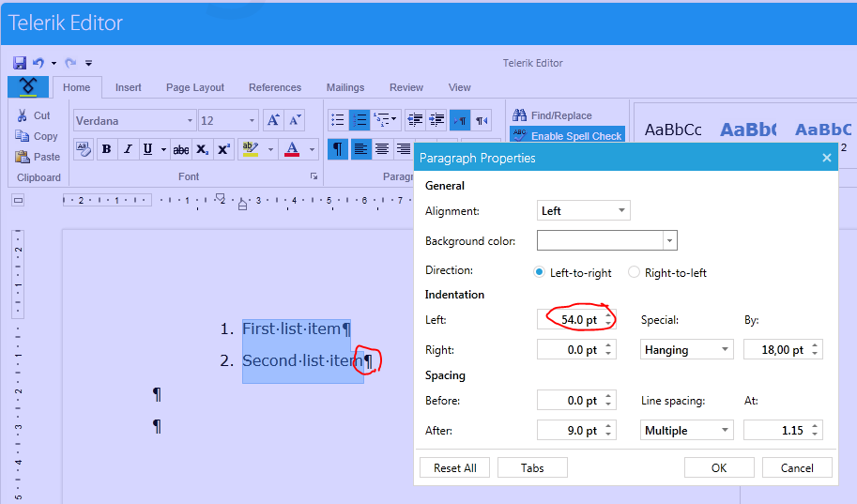Switch to the Home ribbon tab

(77, 87)
